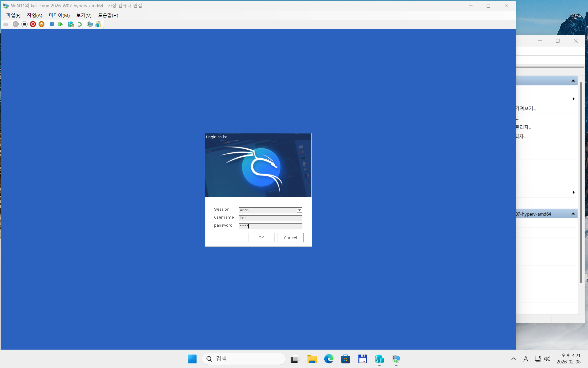The width and height of the screenshot is (588, 368).
Task: Click the zipped-server share toolbar icon
Action: tap(98, 24)
